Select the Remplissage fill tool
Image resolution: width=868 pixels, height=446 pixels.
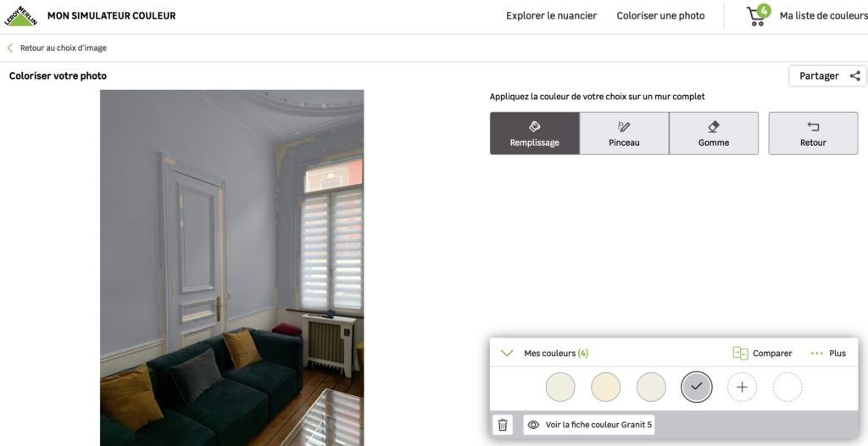tap(535, 133)
